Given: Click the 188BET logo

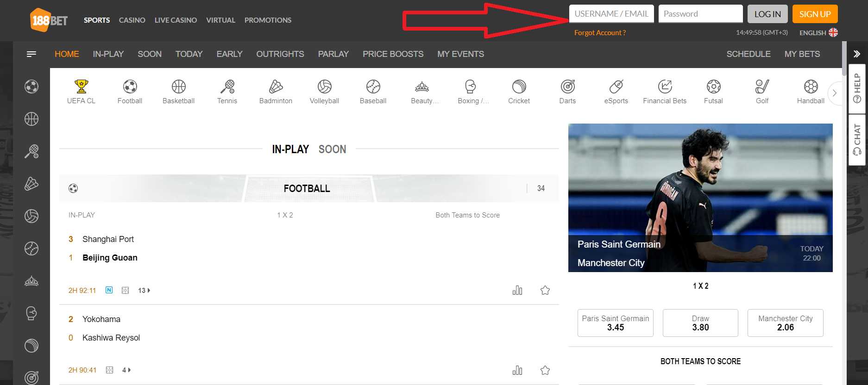Looking at the screenshot, I should [49, 20].
